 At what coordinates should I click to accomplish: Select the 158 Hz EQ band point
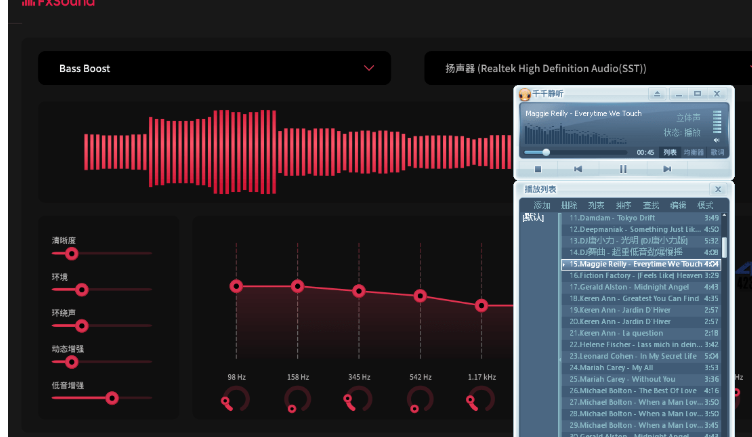click(x=297, y=286)
